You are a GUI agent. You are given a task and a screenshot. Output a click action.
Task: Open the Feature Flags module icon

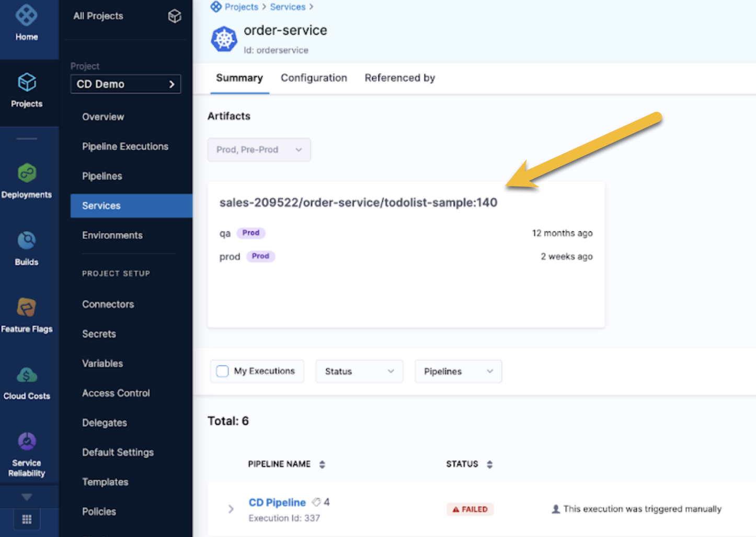(27, 308)
